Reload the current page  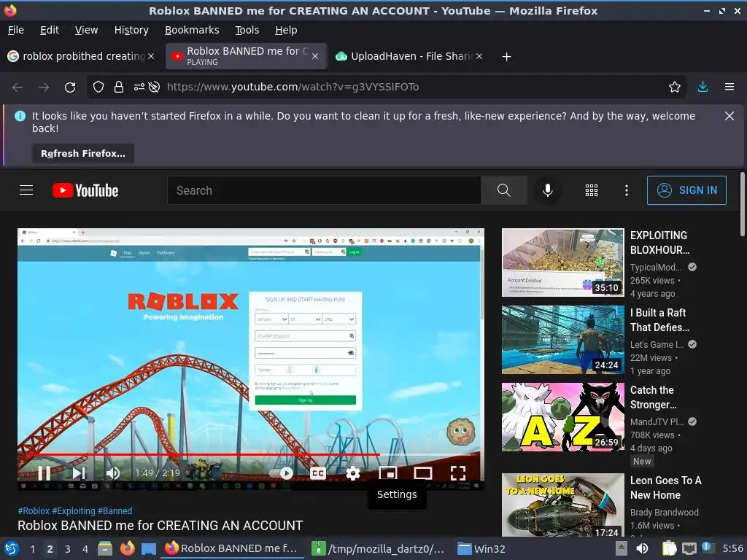pos(70,87)
